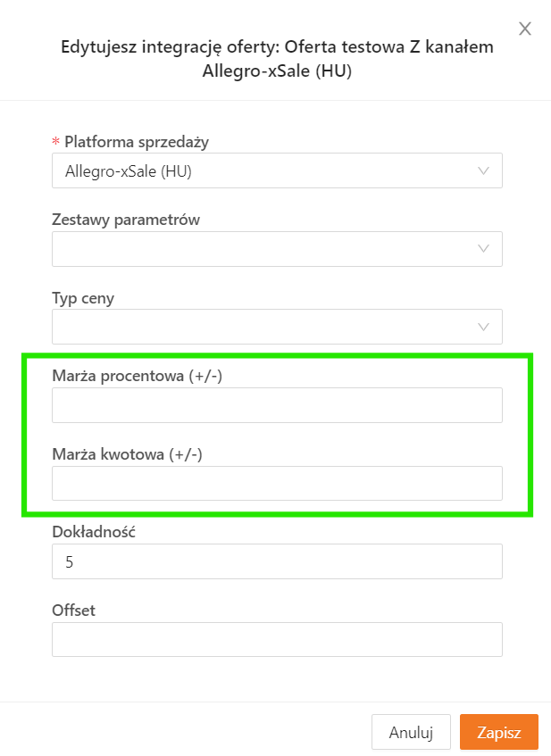Click into the Marża kwotowa (+/-) field

tap(277, 483)
